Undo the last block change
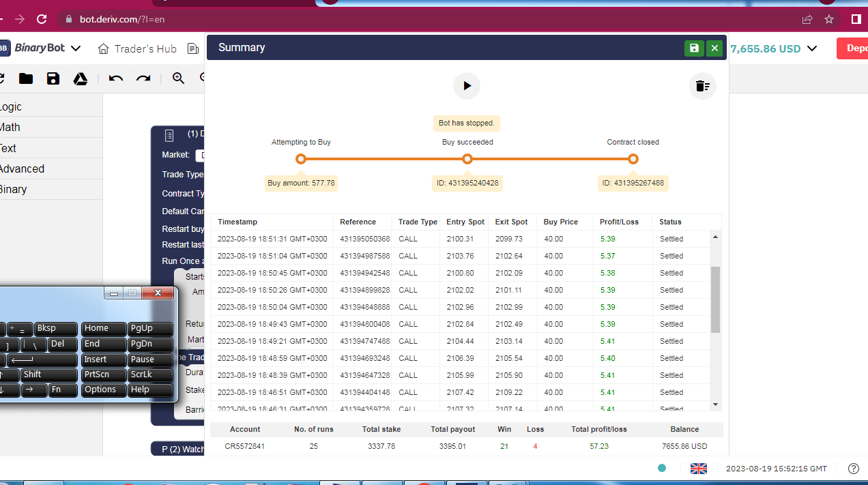The image size is (868, 485). click(116, 78)
